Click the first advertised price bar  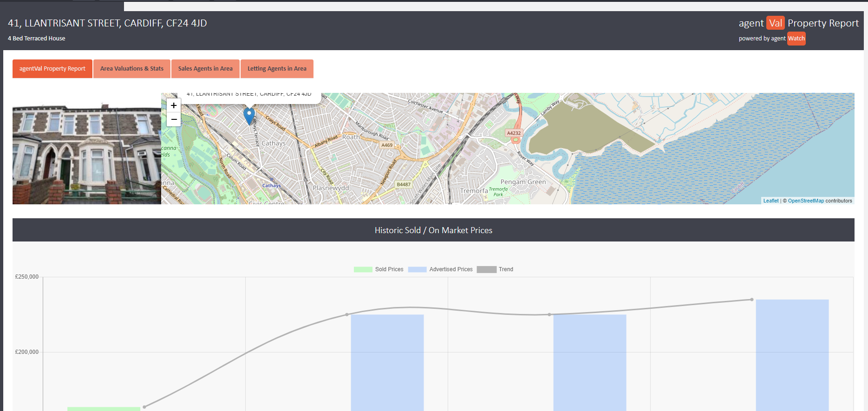387,362
